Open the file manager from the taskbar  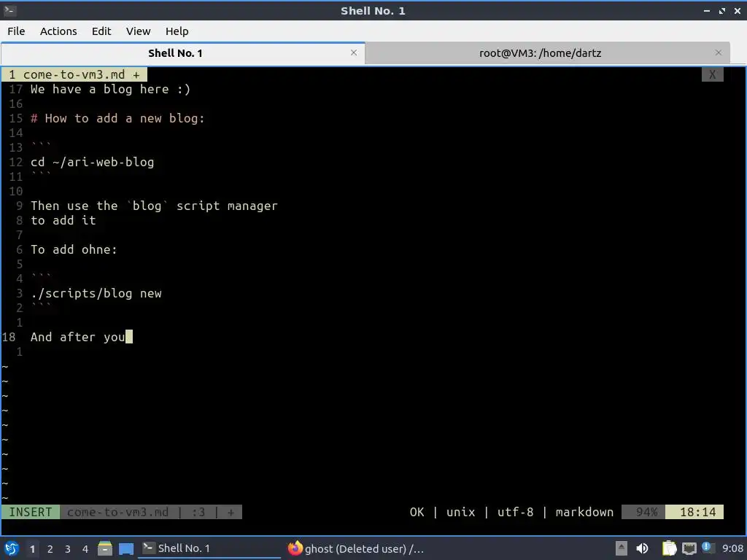pyautogui.click(x=105, y=548)
